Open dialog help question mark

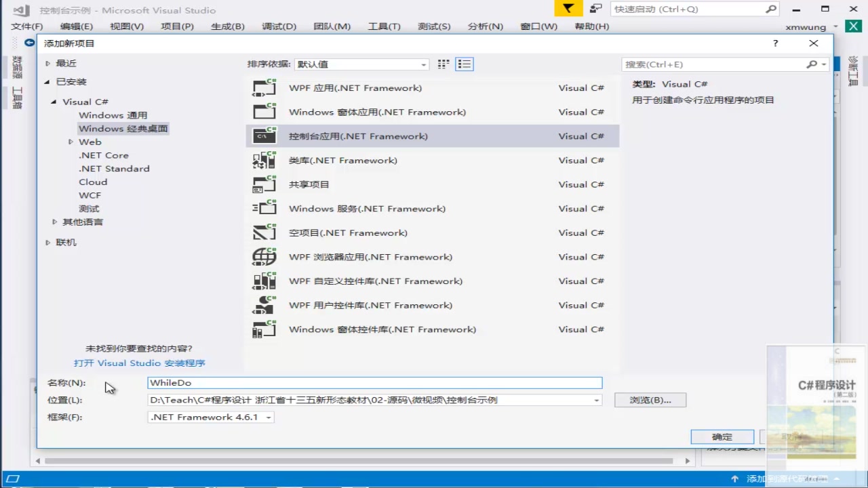776,43
